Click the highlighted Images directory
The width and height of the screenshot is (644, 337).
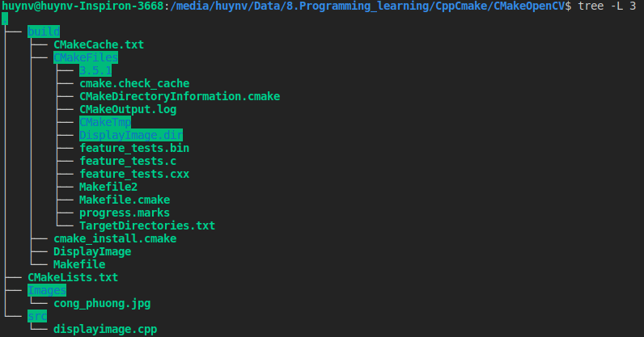(x=47, y=290)
